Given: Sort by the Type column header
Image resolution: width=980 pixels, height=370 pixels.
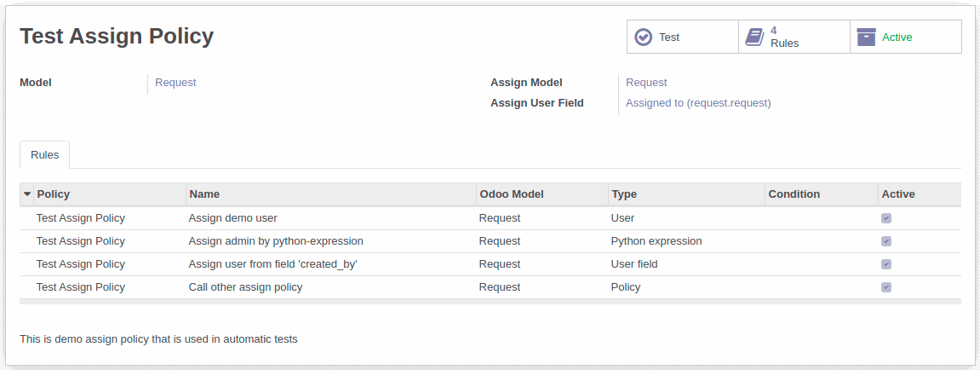Looking at the screenshot, I should [686, 194].
